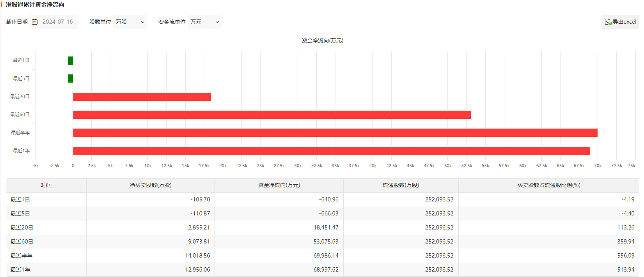
Task: Click the 买卖股数占流通股比例(%) column header
Action: (x=549, y=185)
